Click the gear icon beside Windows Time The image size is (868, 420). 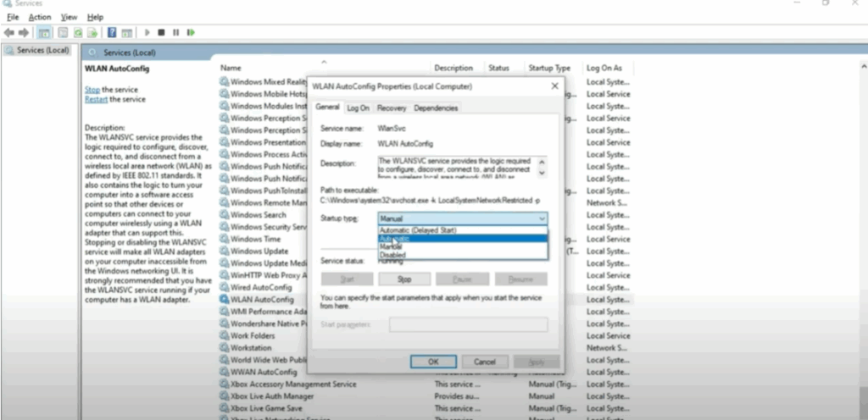[x=224, y=240]
